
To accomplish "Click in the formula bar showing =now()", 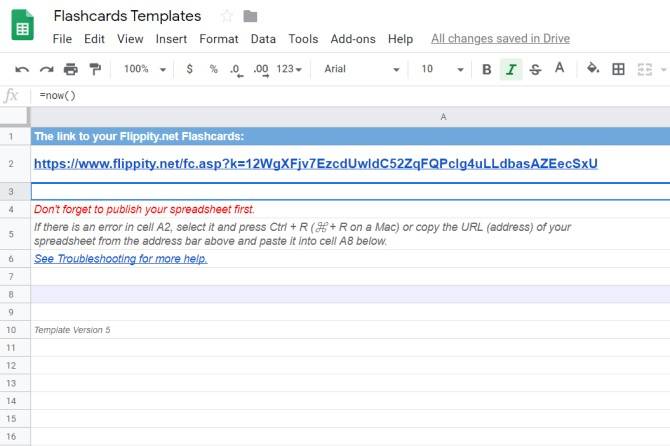I will (350, 95).
